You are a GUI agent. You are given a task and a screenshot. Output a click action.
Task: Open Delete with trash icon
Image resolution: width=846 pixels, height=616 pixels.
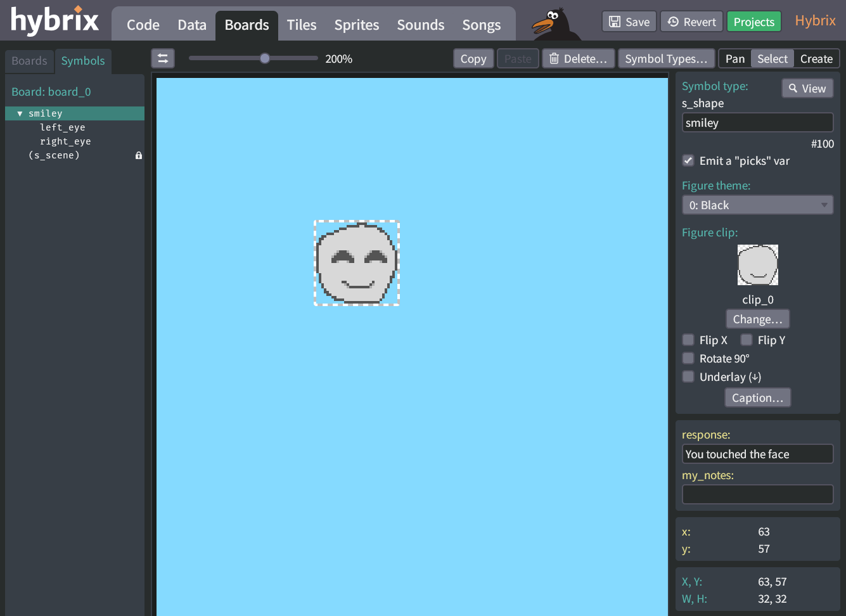tap(578, 58)
